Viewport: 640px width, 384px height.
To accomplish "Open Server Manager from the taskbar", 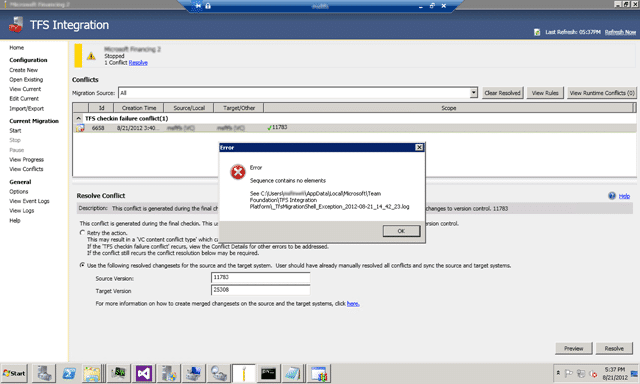I will point(44,373).
